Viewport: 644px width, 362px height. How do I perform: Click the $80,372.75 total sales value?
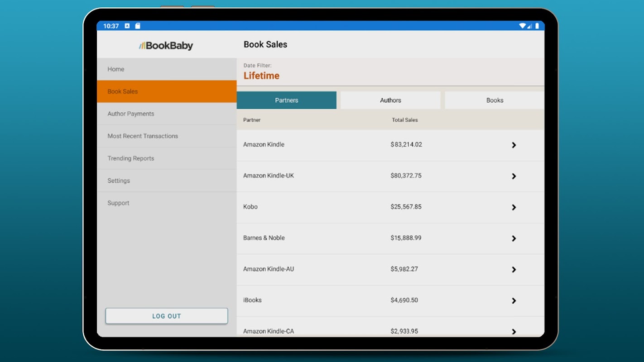[x=406, y=176]
